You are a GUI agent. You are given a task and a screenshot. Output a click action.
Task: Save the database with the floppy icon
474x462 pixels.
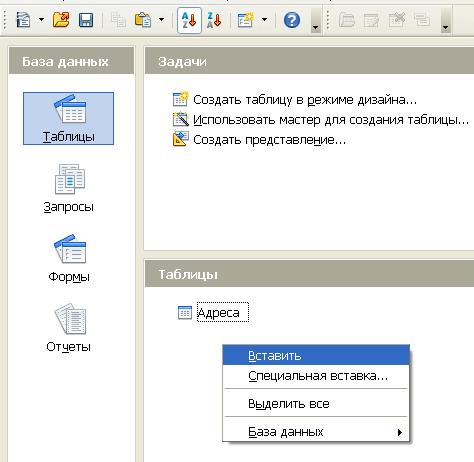pos(86,20)
